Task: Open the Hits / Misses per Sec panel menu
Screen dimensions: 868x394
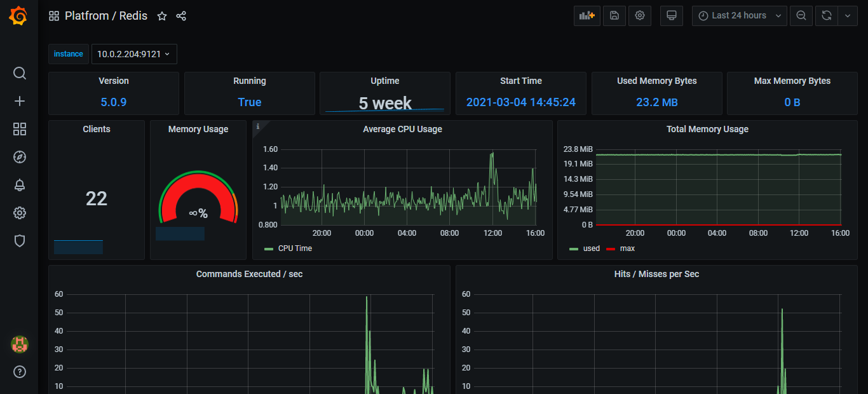Action: (656, 274)
